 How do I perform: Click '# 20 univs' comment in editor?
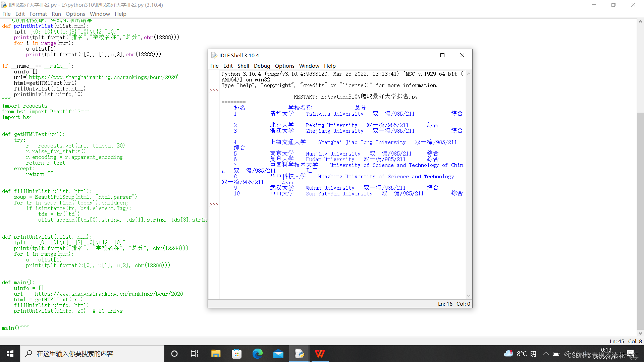pyautogui.click(x=108, y=311)
